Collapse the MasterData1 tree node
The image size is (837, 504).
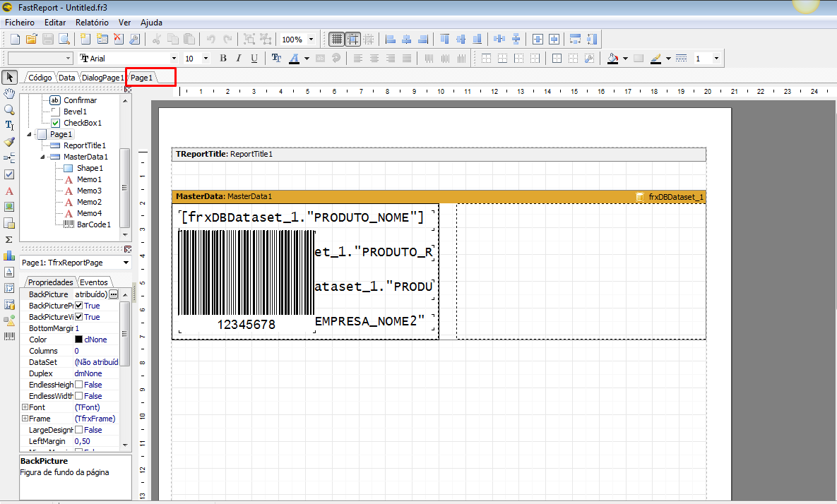[42, 157]
